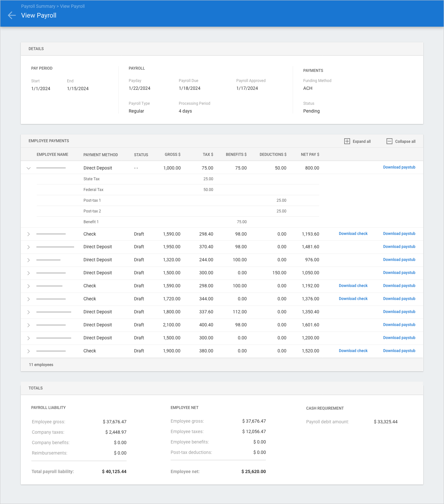This screenshot has height=504, width=444.
Task: Click the Expand all plus icon
Action: (347, 141)
